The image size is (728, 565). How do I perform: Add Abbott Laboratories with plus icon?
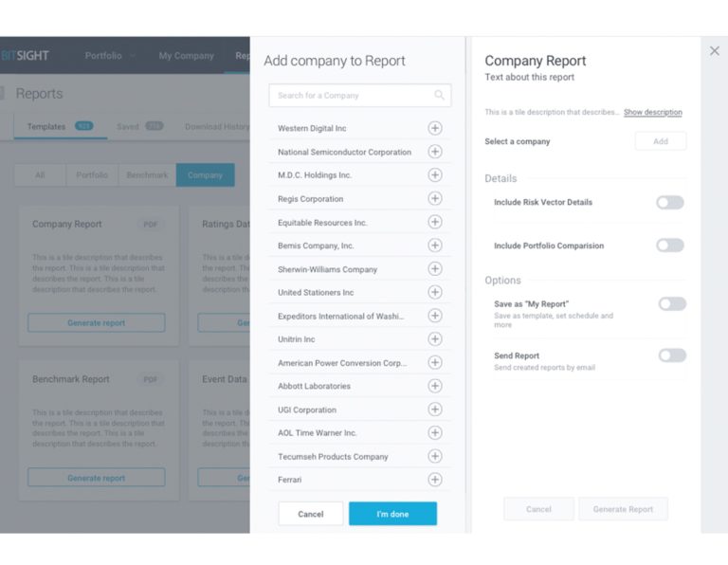pos(434,386)
